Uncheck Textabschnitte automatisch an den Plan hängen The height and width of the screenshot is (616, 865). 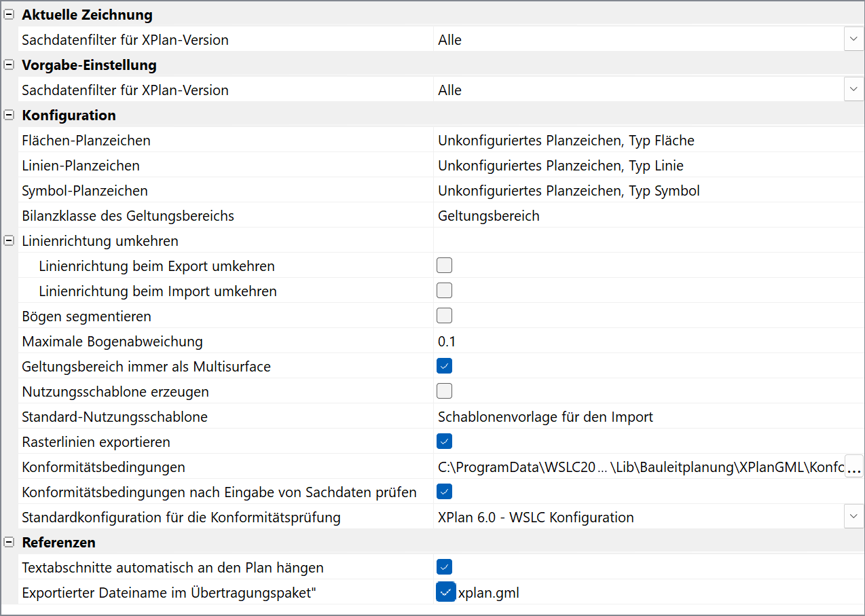[x=444, y=567]
